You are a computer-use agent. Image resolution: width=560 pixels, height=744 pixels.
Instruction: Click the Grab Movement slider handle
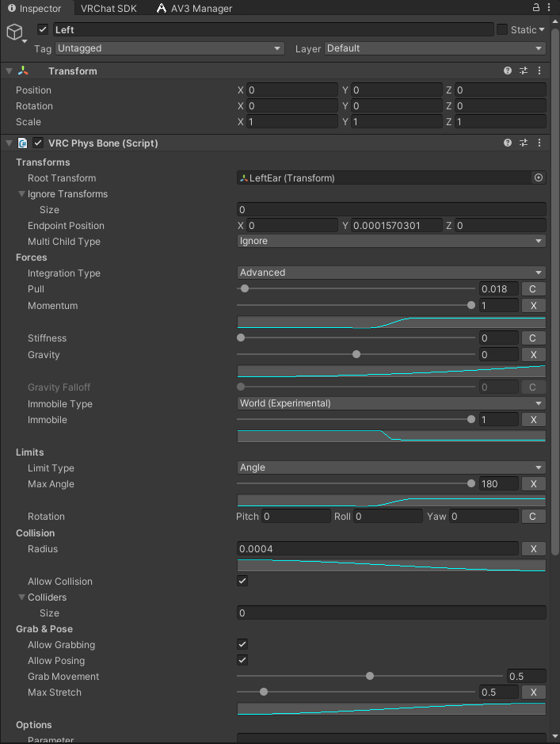click(x=370, y=676)
